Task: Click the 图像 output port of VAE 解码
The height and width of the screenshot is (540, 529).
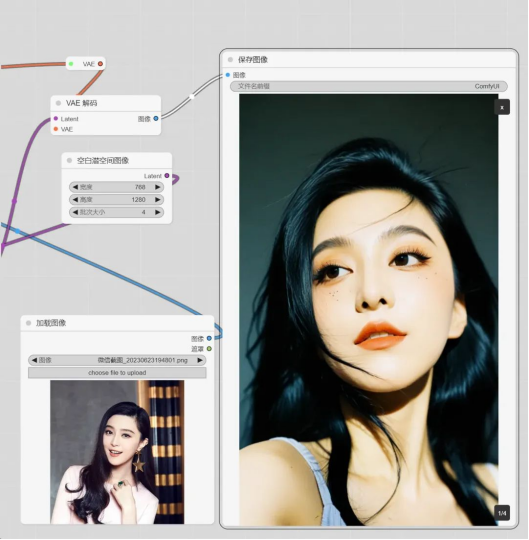Action: pos(156,118)
